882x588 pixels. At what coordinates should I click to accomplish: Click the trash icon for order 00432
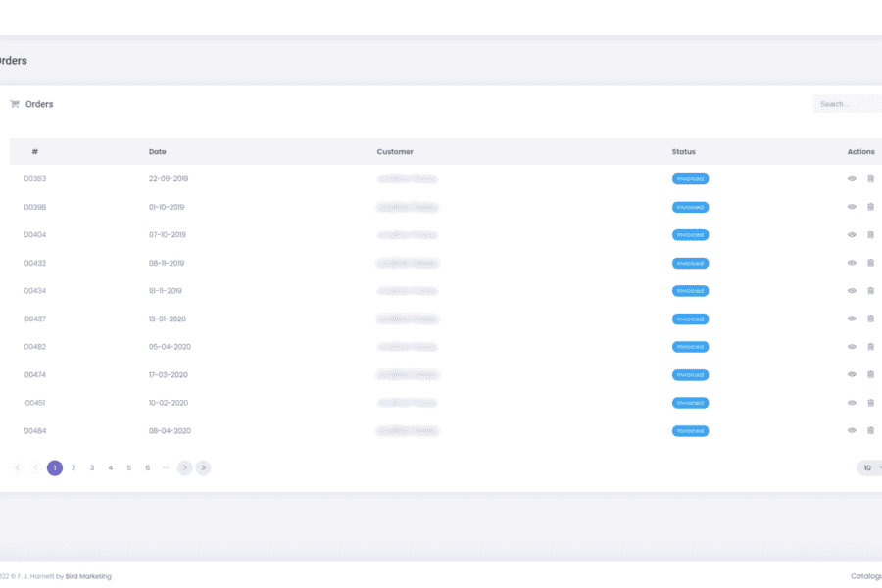870,264
